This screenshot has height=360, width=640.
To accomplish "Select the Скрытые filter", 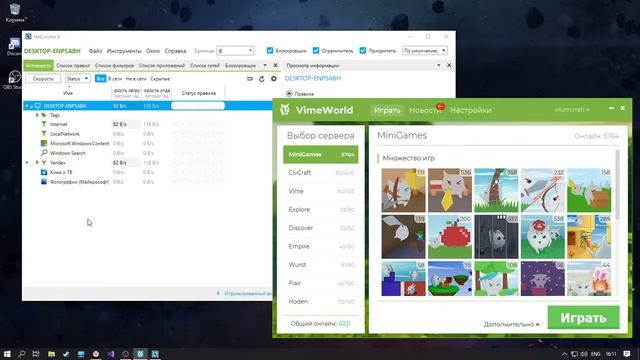I will coord(160,79).
